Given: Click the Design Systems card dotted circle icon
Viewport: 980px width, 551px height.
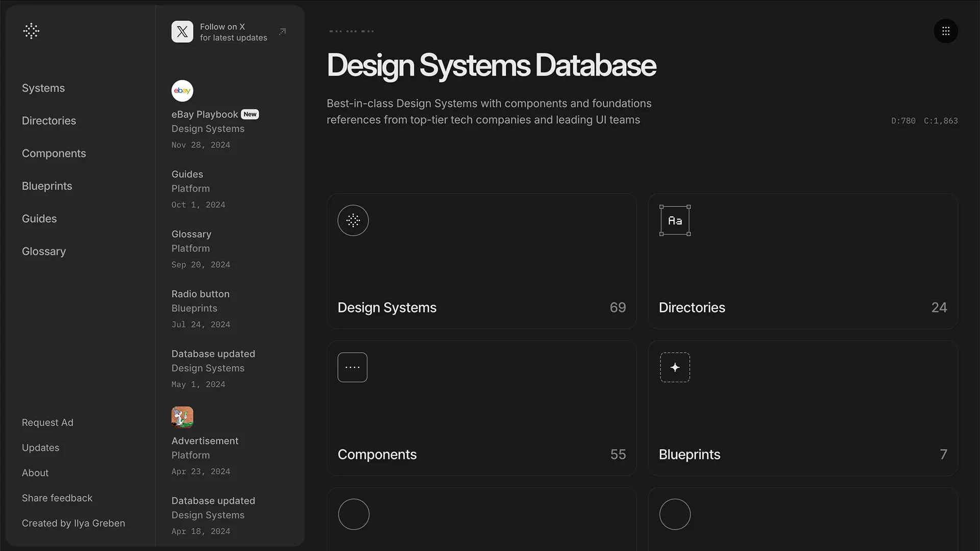Looking at the screenshot, I should pos(353,220).
